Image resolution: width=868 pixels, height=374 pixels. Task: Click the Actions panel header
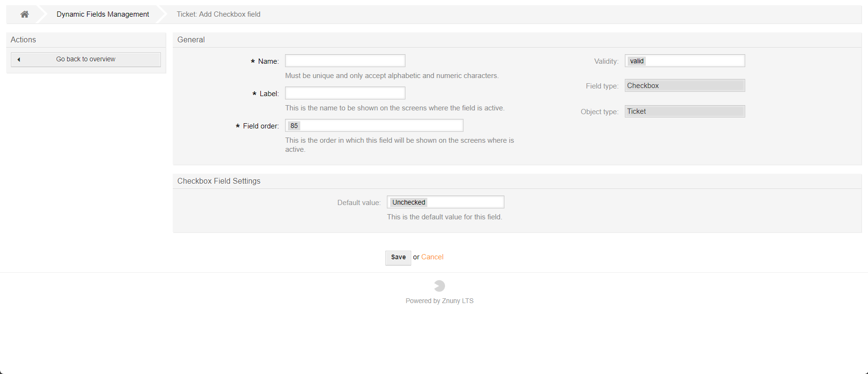coord(23,39)
